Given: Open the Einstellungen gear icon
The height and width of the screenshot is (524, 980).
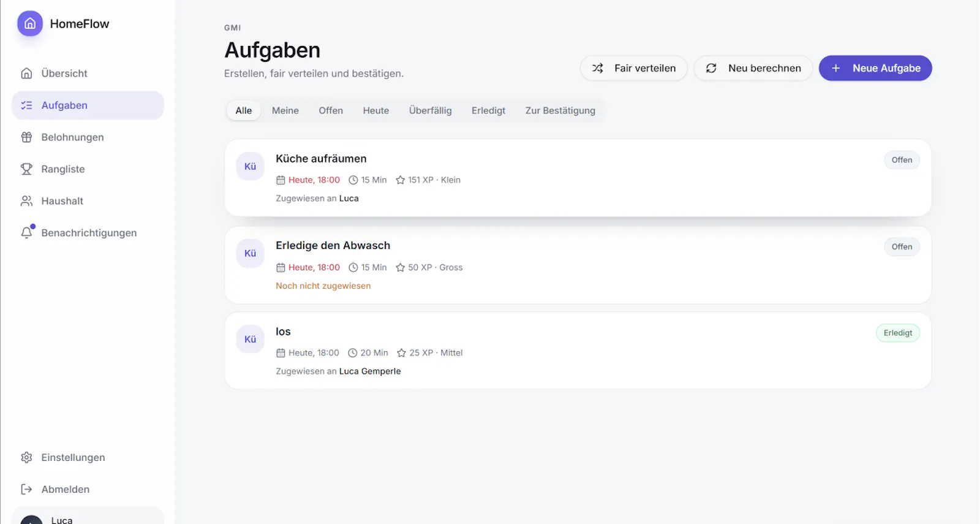Looking at the screenshot, I should pyautogui.click(x=26, y=457).
